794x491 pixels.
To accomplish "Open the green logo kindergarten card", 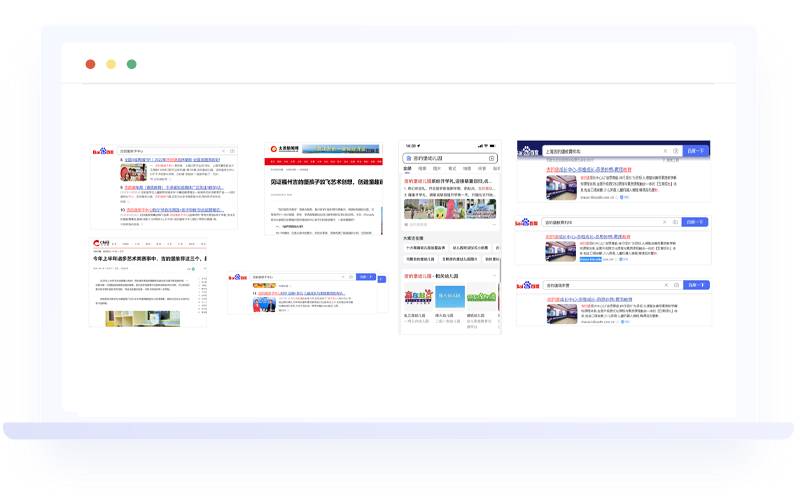I will tap(481, 297).
